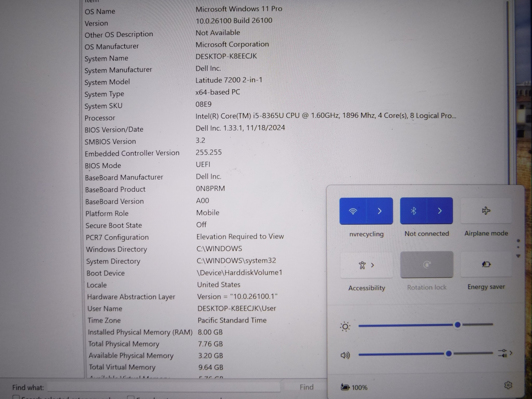Click the Rotation lock tile
The height and width of the screenshot is (399, 532).
coord(427,265)
